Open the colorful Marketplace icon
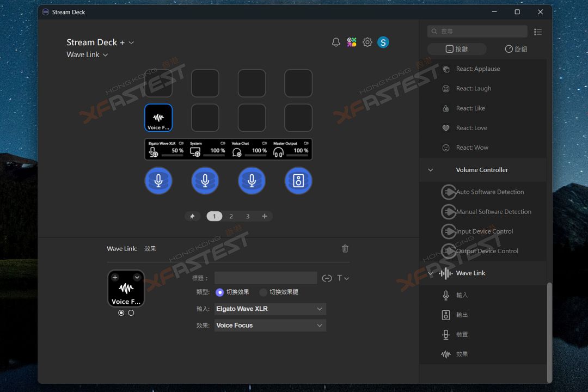 (x=352, y=42)
